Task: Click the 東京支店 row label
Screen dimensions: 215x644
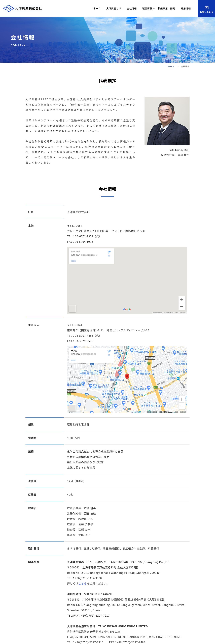Action: pos(33,325)
